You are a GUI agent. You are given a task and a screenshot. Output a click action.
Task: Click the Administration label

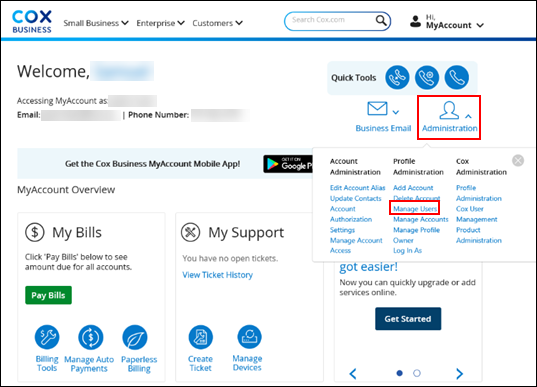[x=449, y=128]
